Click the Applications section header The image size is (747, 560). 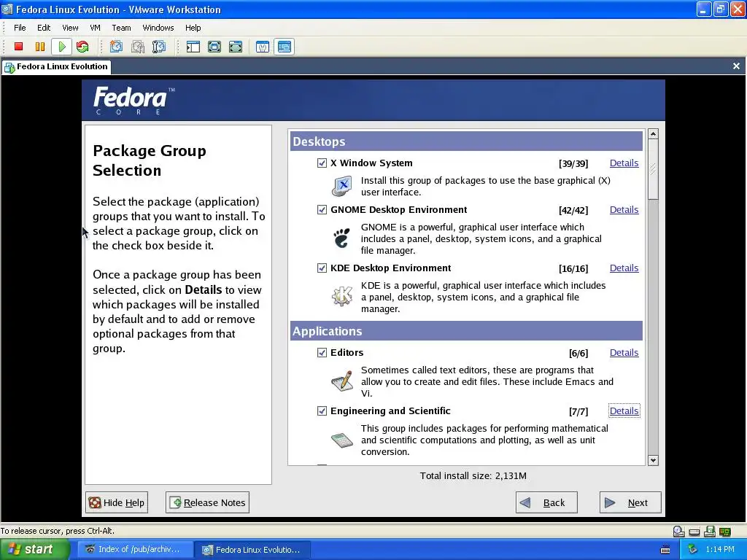[x=466, y=331]
